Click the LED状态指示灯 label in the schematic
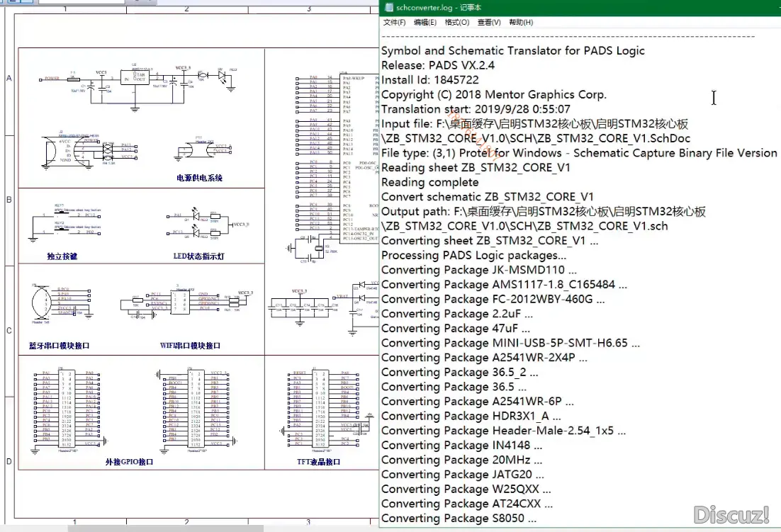Viewport: 781px width, 532px height. click(198, 256)
